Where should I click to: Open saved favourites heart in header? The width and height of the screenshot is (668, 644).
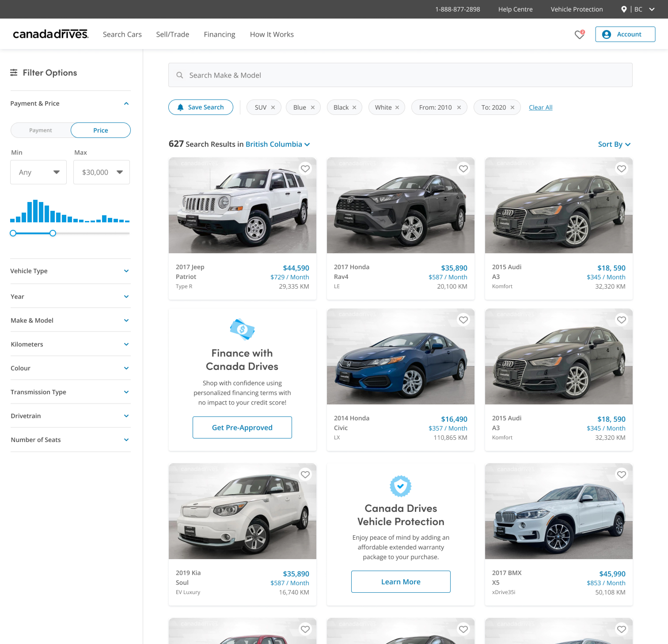[x=579, y=34]
